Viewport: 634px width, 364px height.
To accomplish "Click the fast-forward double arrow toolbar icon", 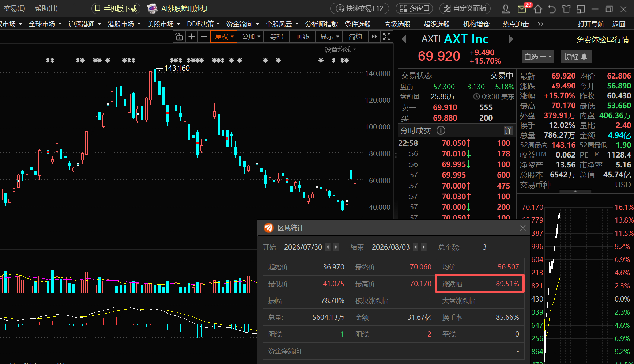I will pos(374,37).
